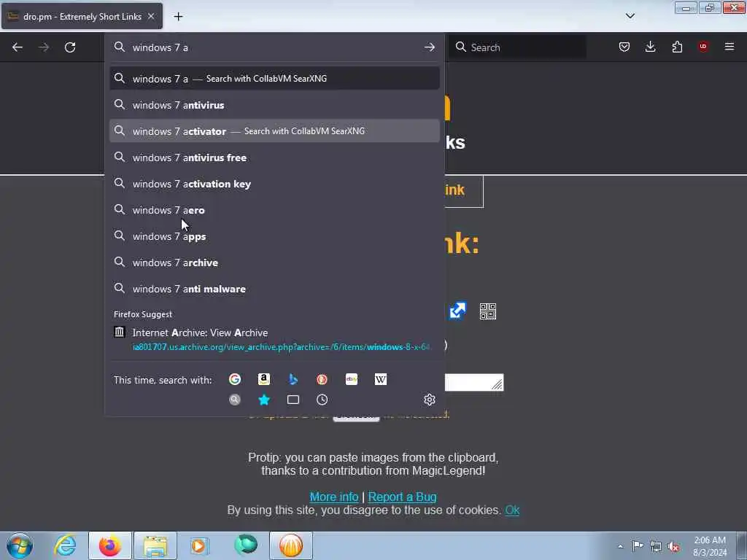This screenshot has width=747, height=560.
Task: Click Ok on the cookie notice
Action: click(512, 510)
